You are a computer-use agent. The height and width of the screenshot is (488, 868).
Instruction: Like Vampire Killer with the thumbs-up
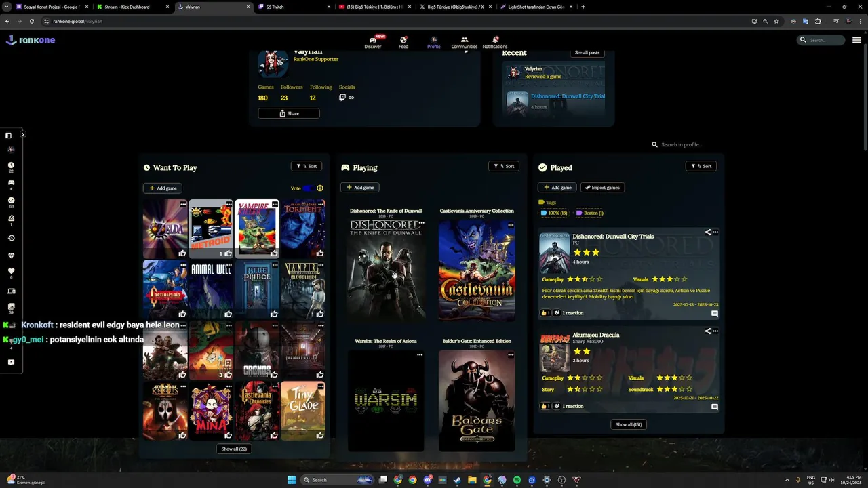click(x=274, y=253)
